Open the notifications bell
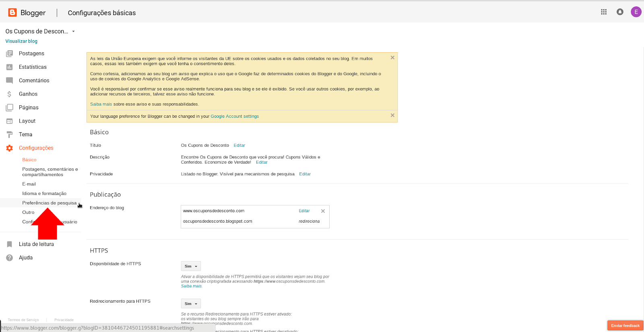 coord(620,12)
